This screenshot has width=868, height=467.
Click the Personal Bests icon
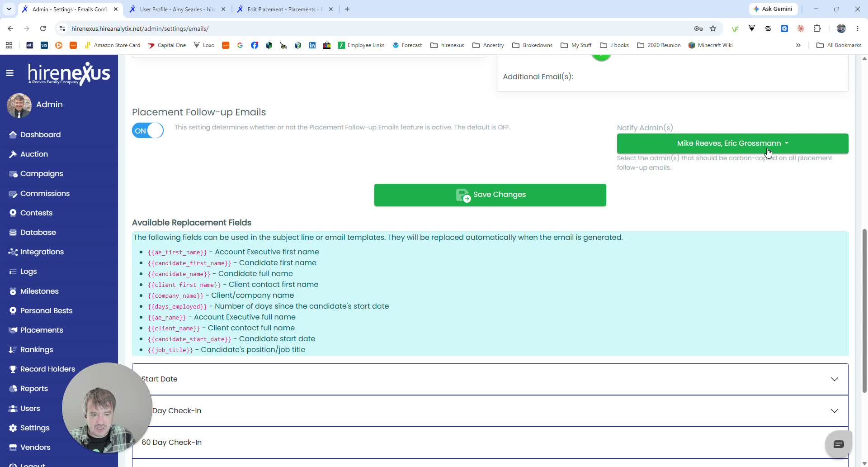point(13,310)
